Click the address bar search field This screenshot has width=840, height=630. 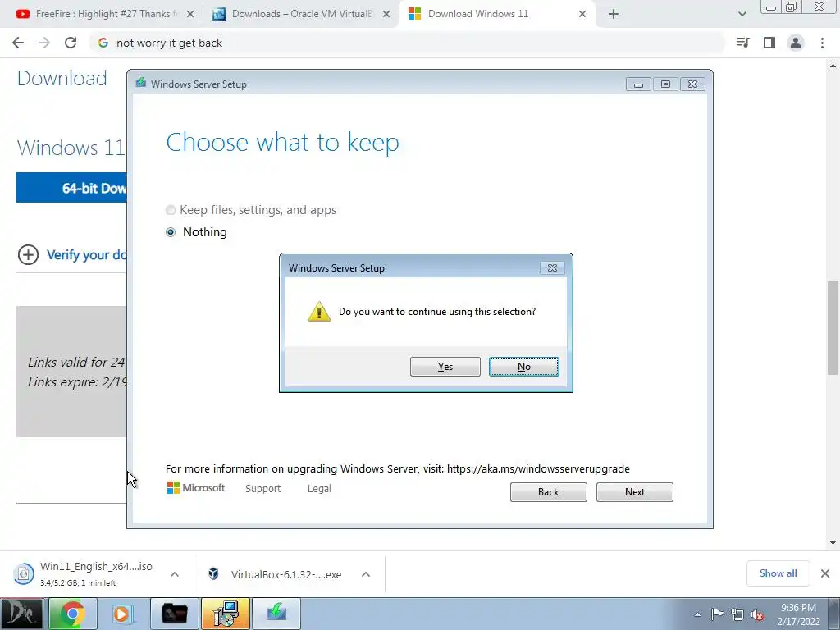pyautogui.click(x=407, y=43)
